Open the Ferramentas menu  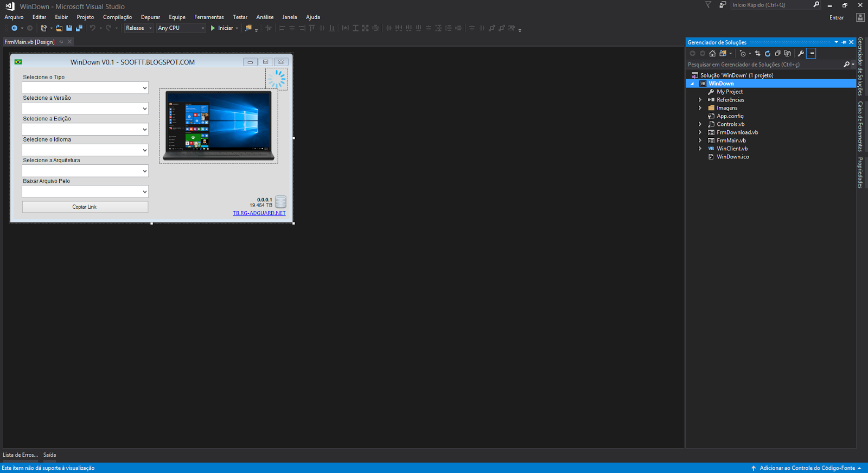(x=209, y=17)
